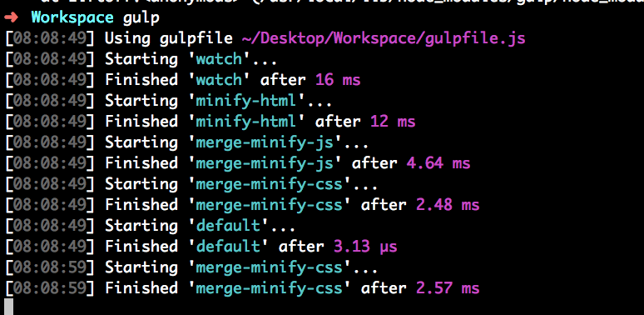Click the red prompt arrow icon
The image size is (644, 315).
coord(12,17)
